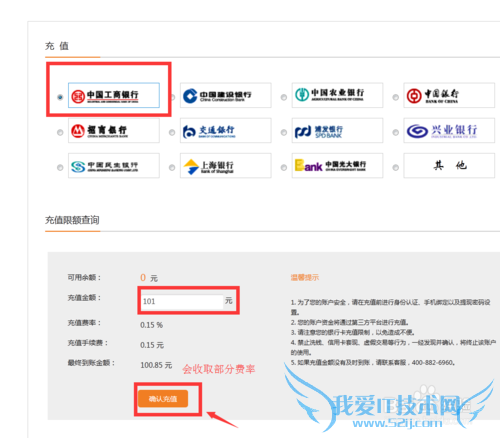Screen dimensions: 500x438
Task: Pick the 浦发银行 SPD Bank logo card
Action: pos(337,130)
